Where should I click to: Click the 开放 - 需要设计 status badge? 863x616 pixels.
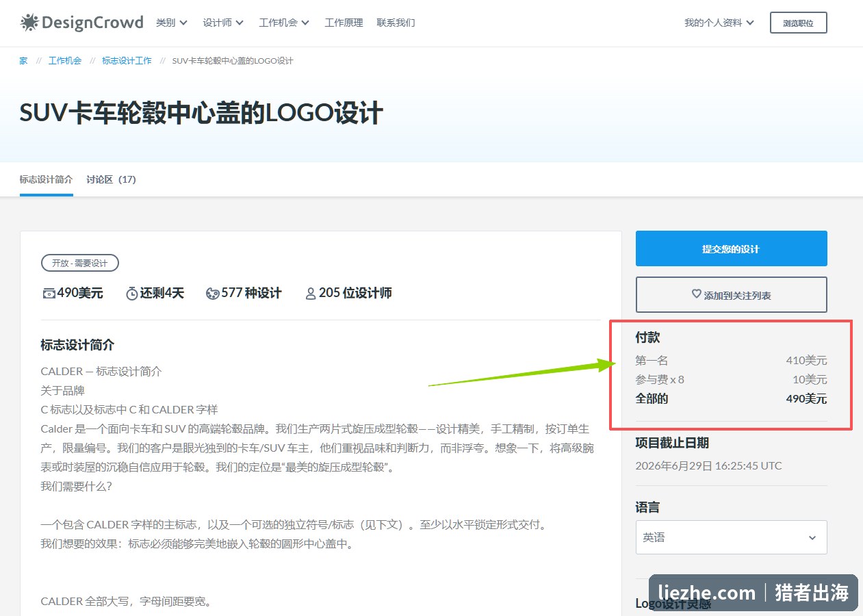pos(80,263)
